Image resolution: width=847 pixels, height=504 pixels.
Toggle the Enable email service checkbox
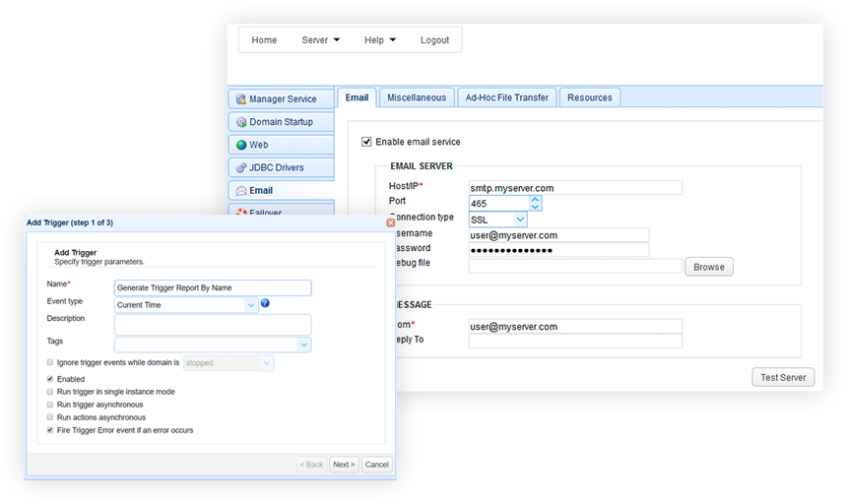pos(367,142)
